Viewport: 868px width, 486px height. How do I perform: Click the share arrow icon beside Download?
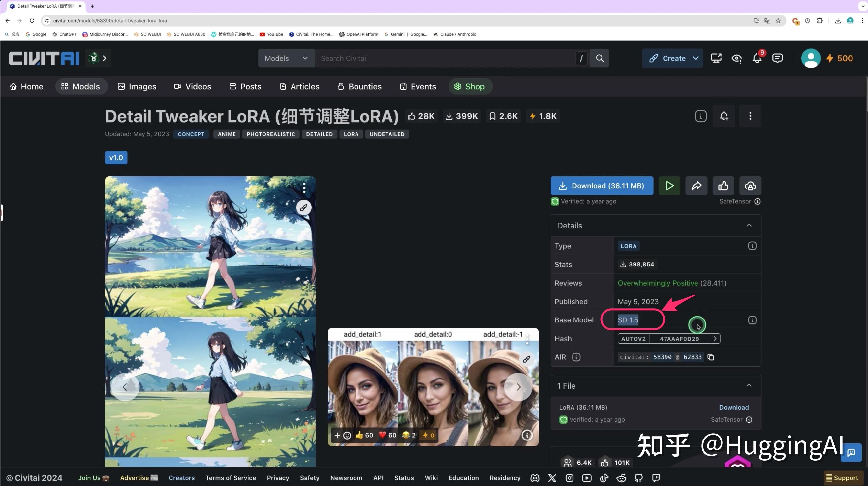point(696,186)
